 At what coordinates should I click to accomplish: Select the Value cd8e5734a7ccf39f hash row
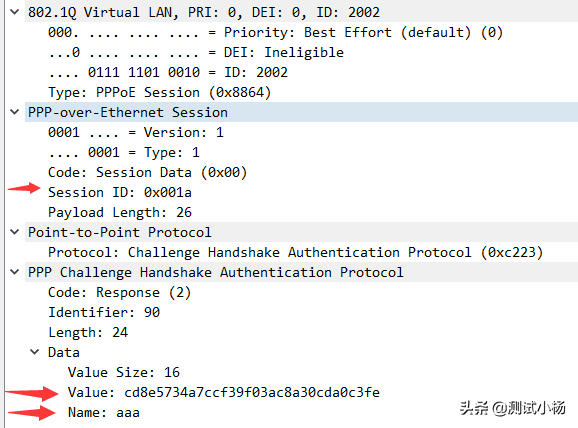[x=224, y=392]
